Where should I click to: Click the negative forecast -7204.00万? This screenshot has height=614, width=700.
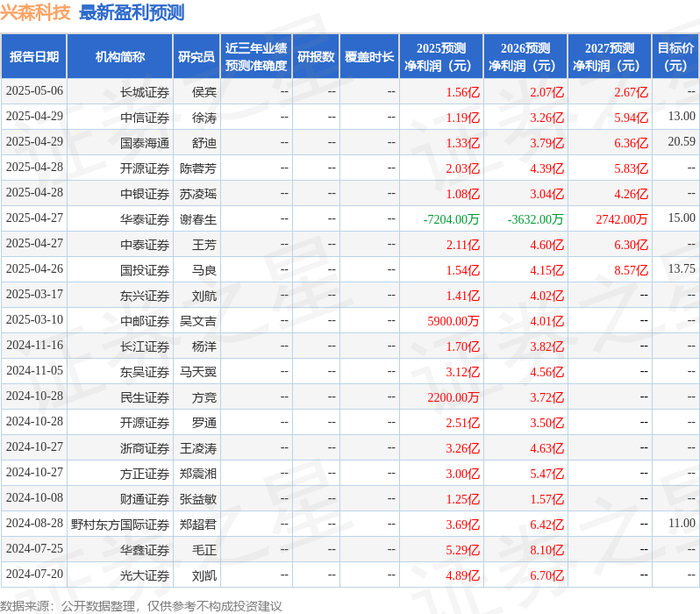click(451, 219)
